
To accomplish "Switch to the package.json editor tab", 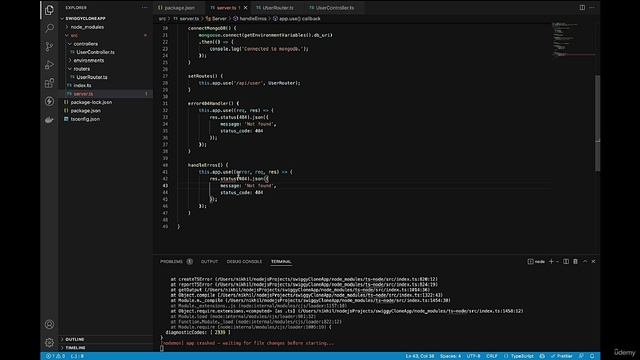I will (176, 8).
